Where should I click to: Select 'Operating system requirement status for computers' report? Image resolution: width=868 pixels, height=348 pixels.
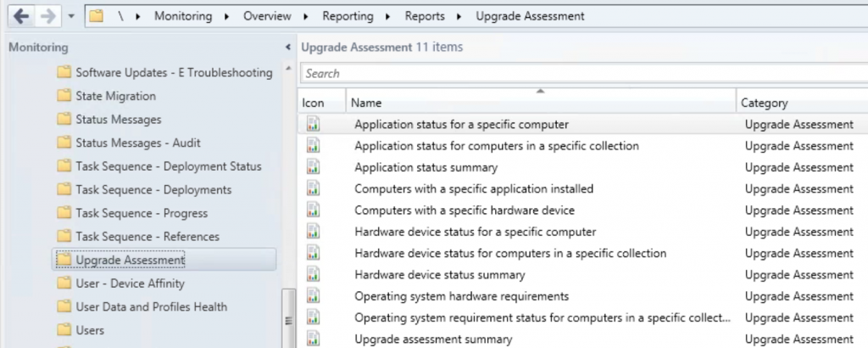(x=542, y=317)
